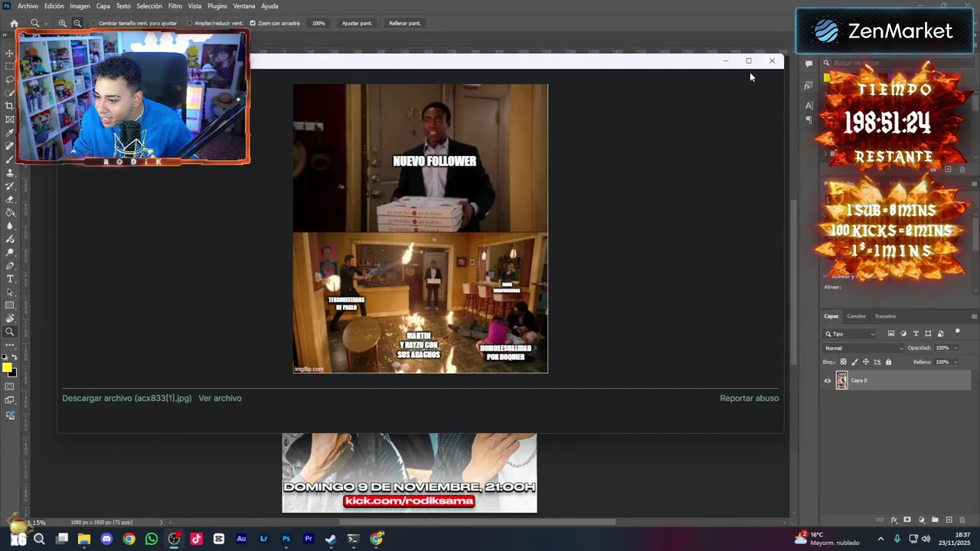Image resolution: width=980 pixels, height=551 pixels.
Task: Select the Horizontal Type tool
Action: click(10, 279)
